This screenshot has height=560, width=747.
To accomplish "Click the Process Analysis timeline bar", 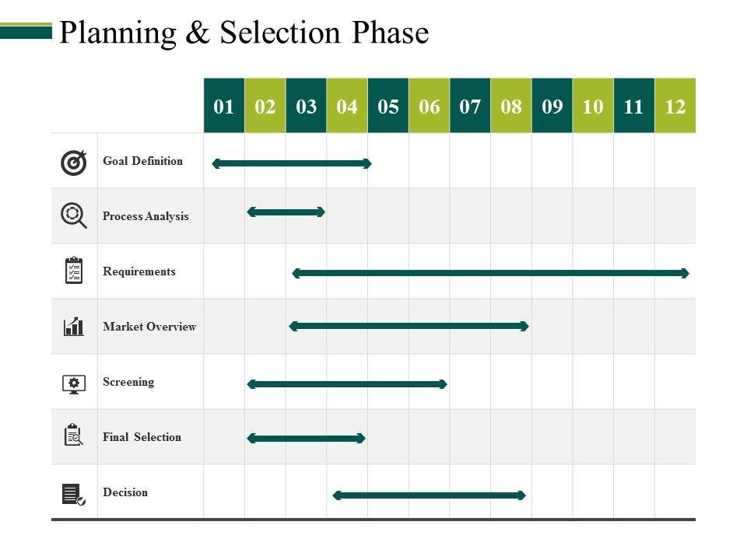I will pos(286,212).
